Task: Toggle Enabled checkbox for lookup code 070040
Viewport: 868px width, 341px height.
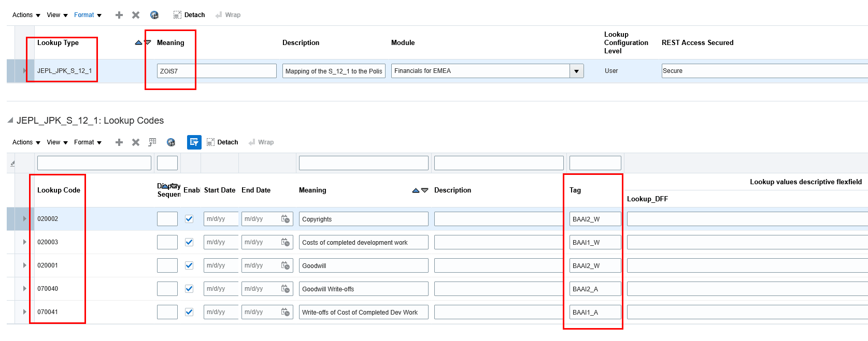Action: point(189,289)
